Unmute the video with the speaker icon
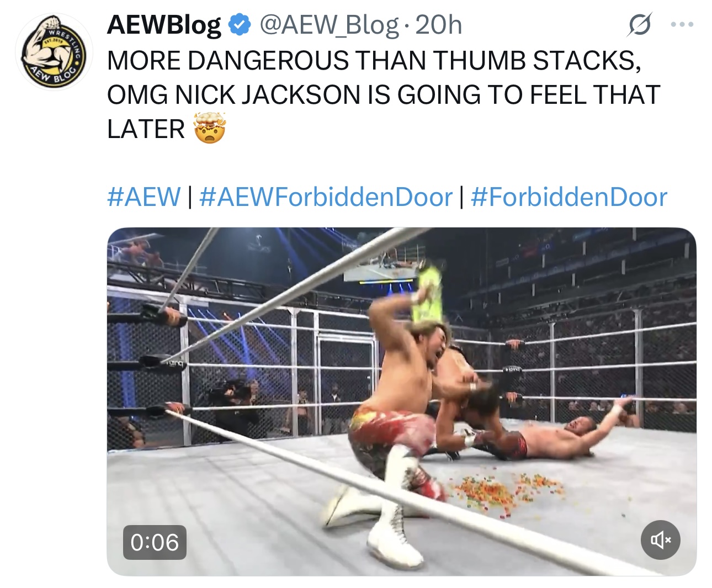 pos(660,539)
